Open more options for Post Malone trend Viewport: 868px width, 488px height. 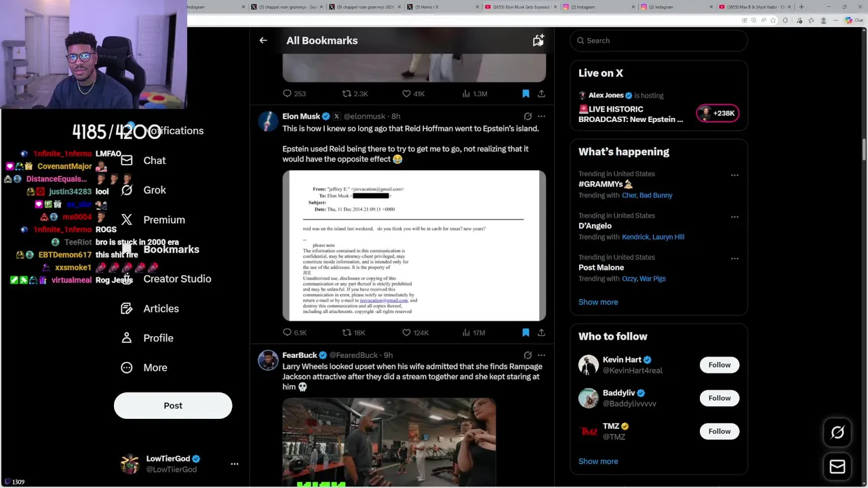click(x=734, y=258)
